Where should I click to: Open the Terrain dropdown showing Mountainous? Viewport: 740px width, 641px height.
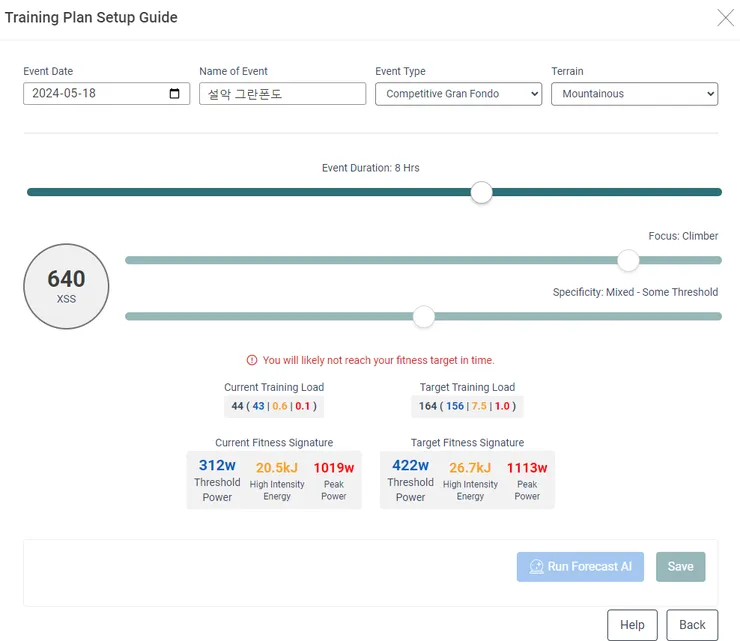click(634, 94)
